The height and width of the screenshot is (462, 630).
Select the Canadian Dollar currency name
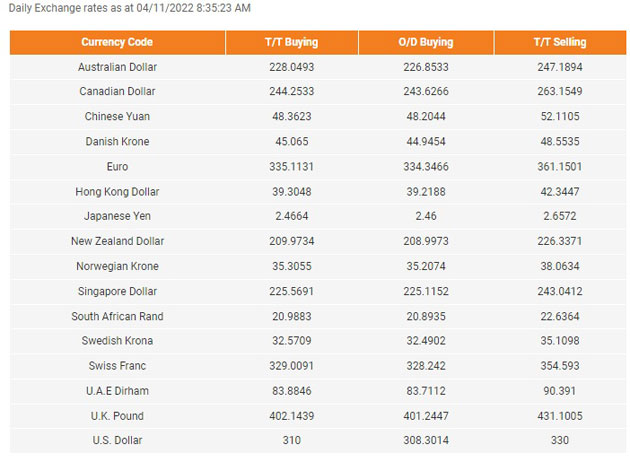[x=117, y=92]
